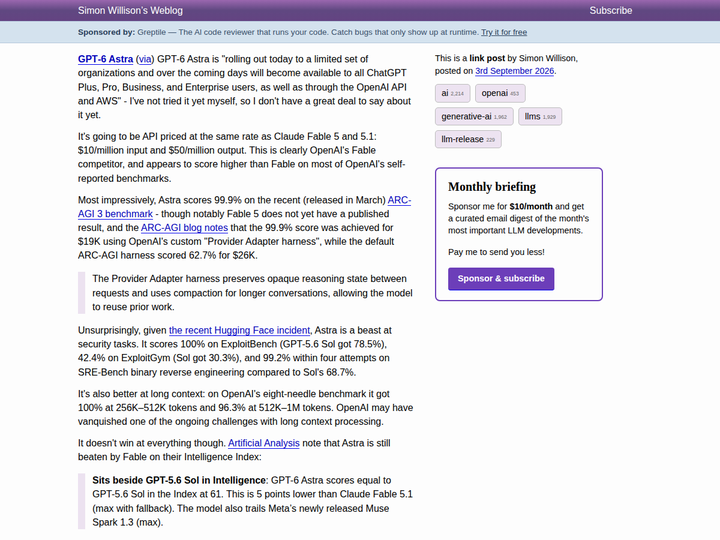Select the 'openai' tag
The height and width of the screenshot is (540, 720).
[x=500, y=93]
